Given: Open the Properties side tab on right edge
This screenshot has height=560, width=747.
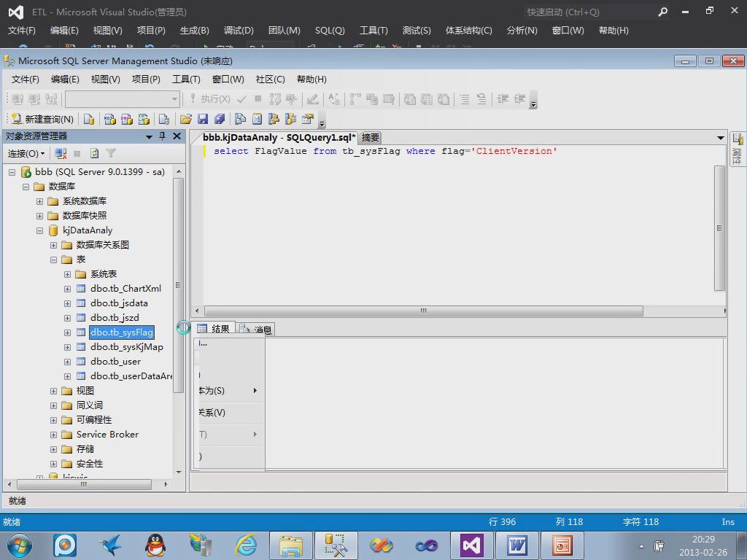Looking at the screenshot, I should (737, 149).
